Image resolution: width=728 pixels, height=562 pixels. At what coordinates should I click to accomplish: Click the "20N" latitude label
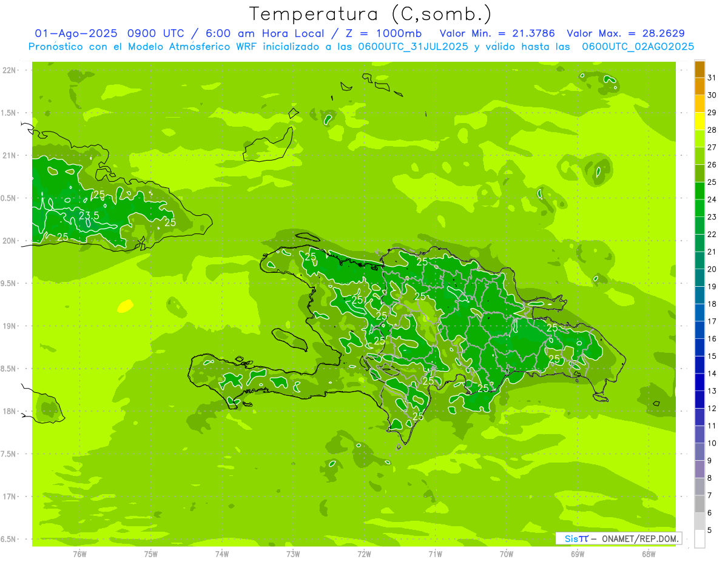pyautogui.click(x=8, y=241)
